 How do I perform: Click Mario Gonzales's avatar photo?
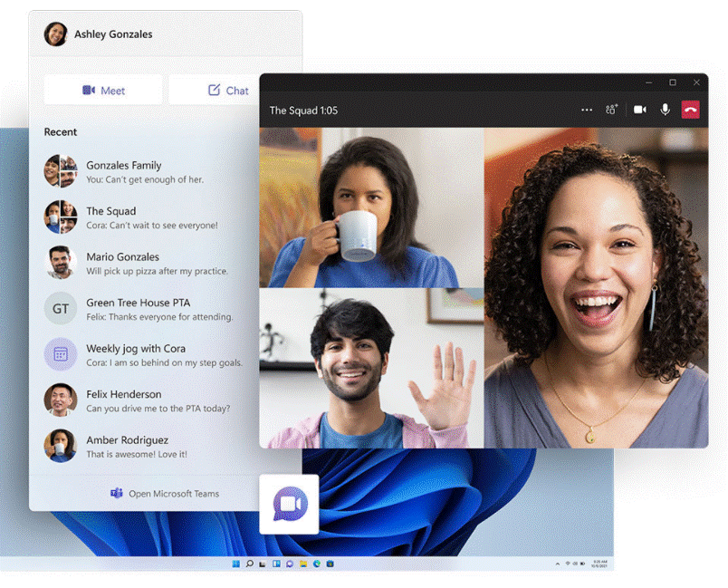point(61,263)
